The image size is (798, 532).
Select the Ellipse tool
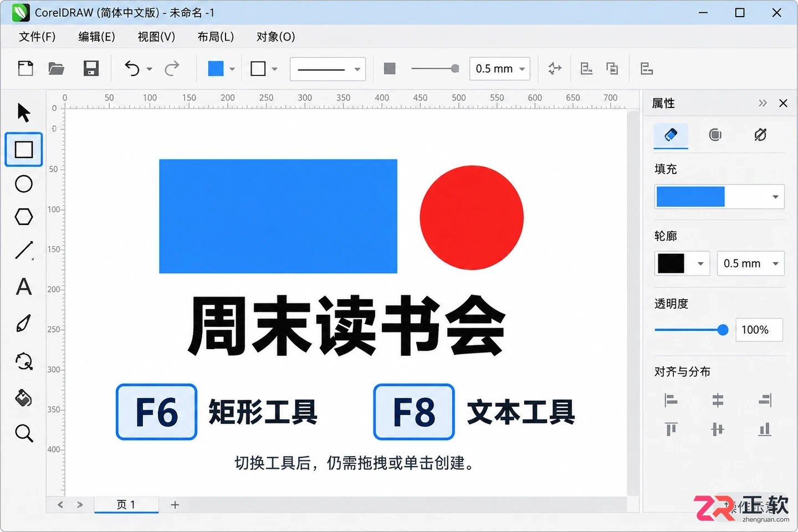[x=24, y=184]
